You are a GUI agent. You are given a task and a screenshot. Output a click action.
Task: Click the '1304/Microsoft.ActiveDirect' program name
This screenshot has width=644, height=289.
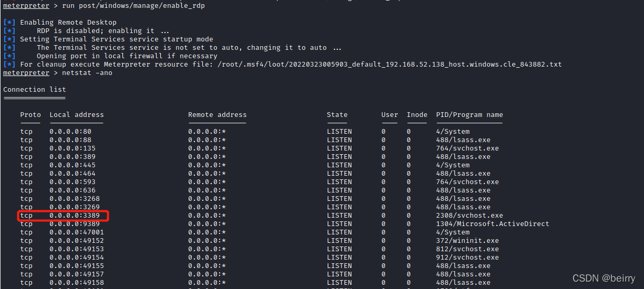pyautogui.click(x=493, y=223)
